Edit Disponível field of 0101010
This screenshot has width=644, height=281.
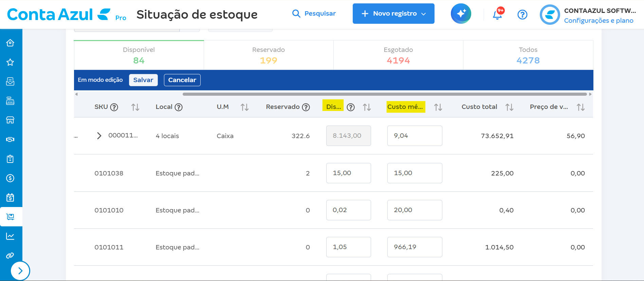click(349, 210)
